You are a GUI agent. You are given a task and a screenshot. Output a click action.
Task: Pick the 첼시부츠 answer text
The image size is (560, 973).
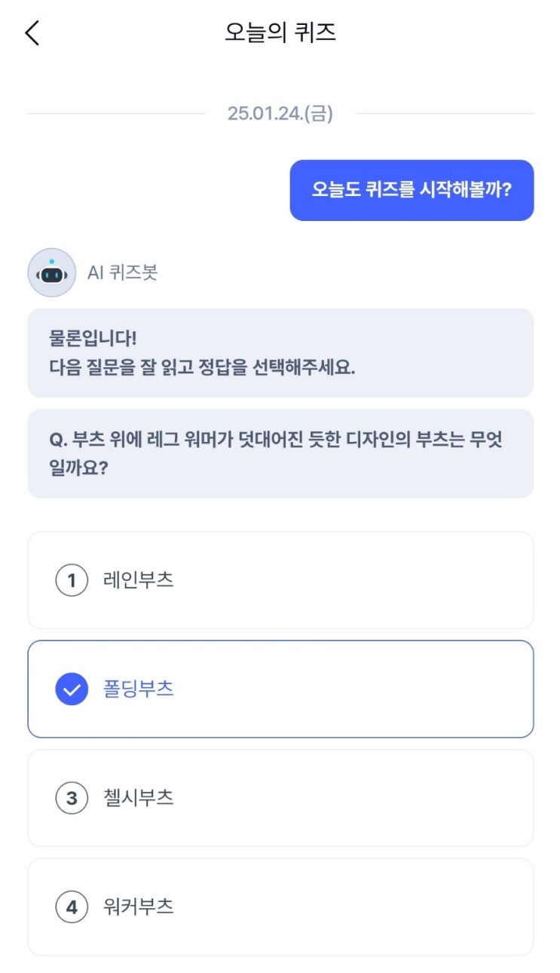pyautogui.click(x=139, y=797)
